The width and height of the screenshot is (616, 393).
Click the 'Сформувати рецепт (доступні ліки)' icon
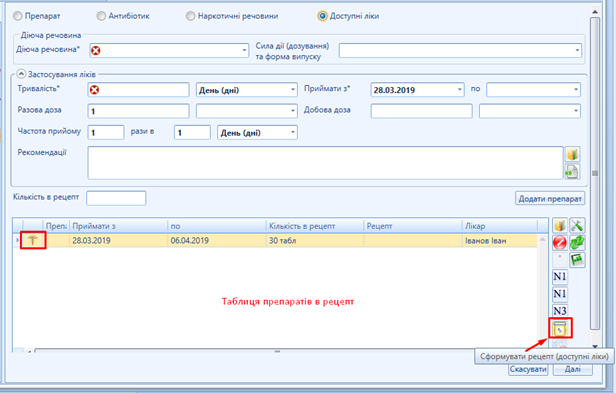pyautogui.click(x=560, y=329)
